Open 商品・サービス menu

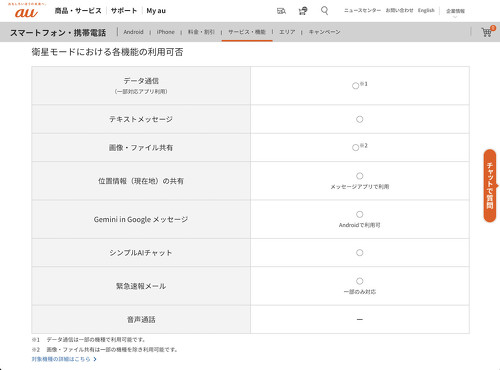pos(78,11)
